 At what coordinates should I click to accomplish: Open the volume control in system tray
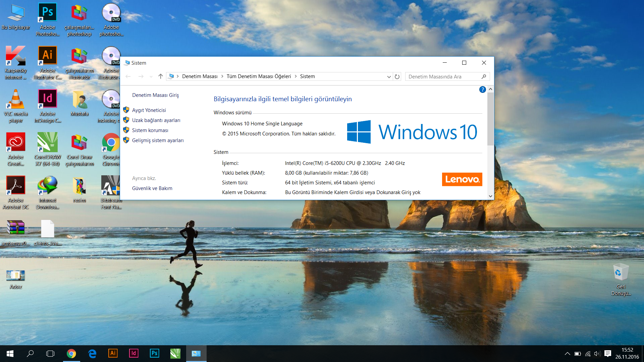point(597,354)
